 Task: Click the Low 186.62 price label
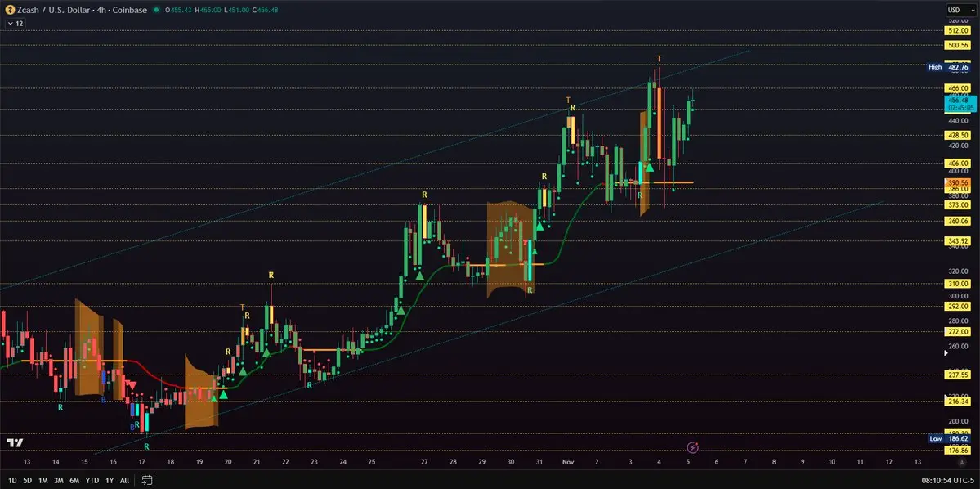[x=949, y=439]
